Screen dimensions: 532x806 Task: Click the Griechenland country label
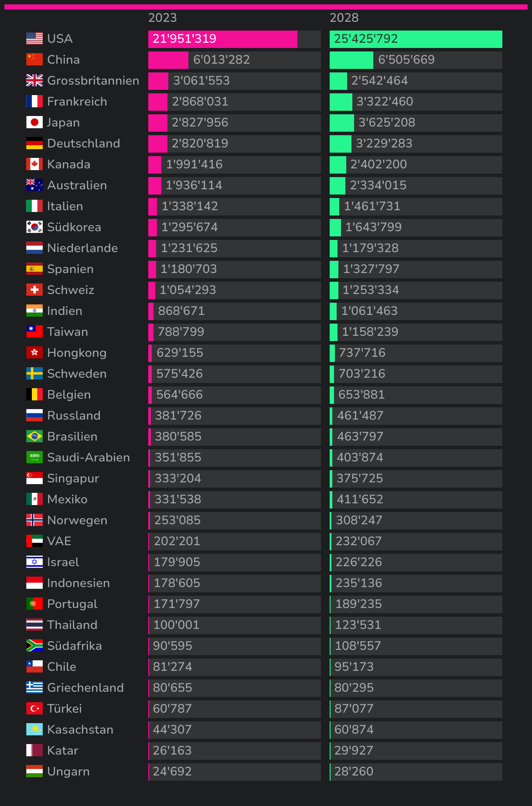tap(85, 688)
